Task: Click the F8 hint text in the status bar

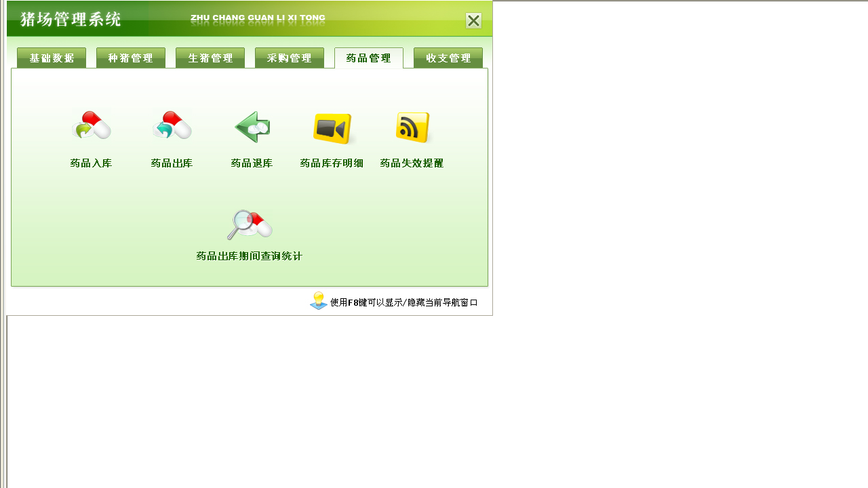Action: point(403,302)
